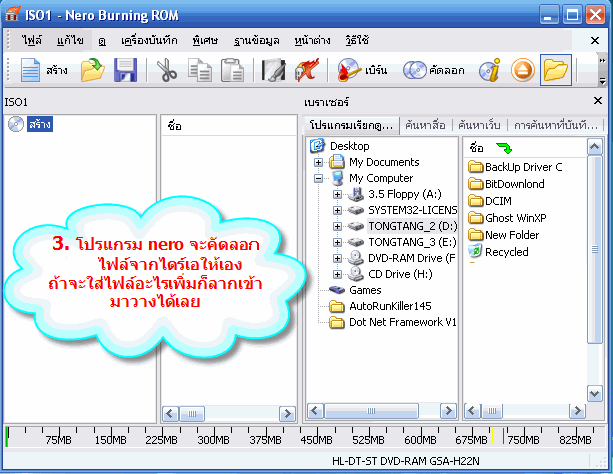Open the cover designer pen icon
This screenshot has width=613, height=474.
click(273, 70)
